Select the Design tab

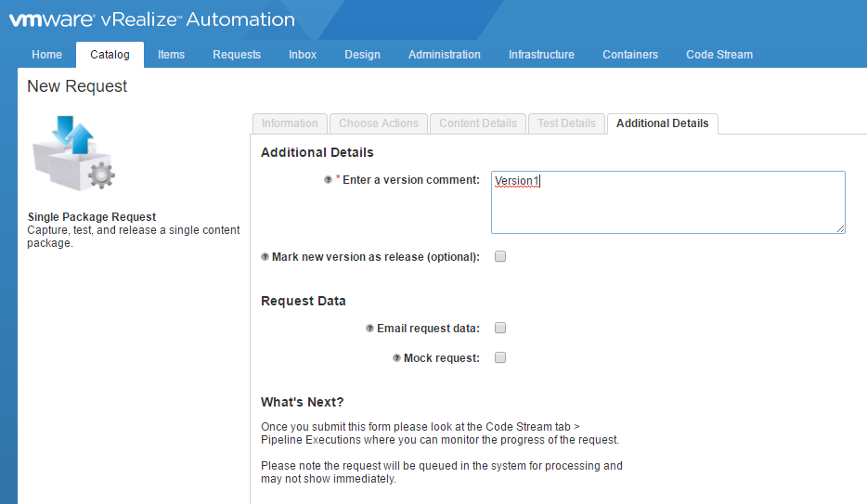(362, 55)
